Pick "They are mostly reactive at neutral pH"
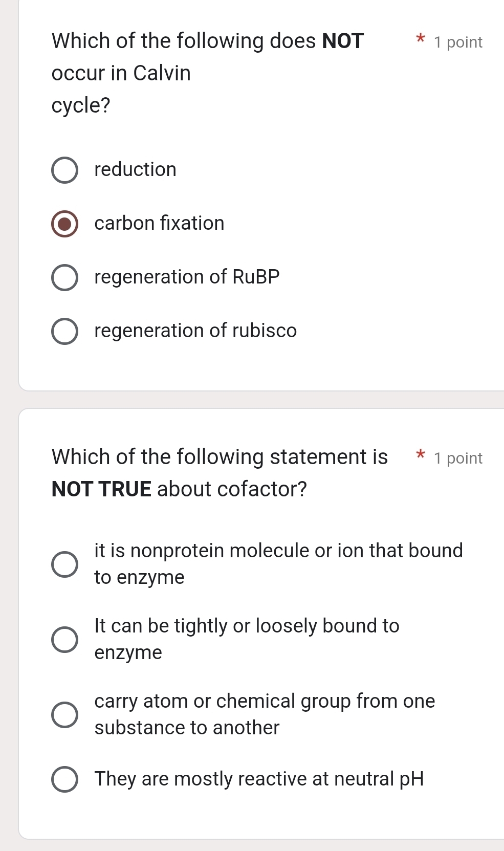The width and height of the screenshot is (504, 851). pos(64,779)
